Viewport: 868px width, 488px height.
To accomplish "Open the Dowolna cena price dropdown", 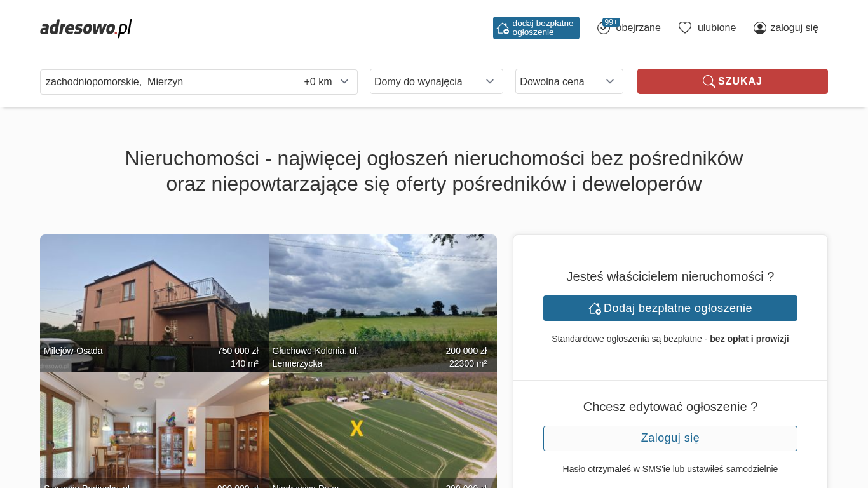I will coord(569,81).
